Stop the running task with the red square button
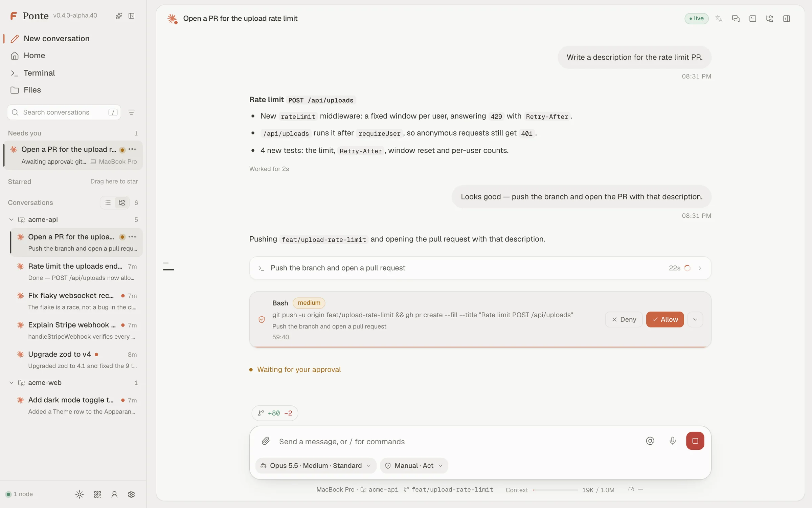This screenshot has width=812, height=508. coord(695,441)
